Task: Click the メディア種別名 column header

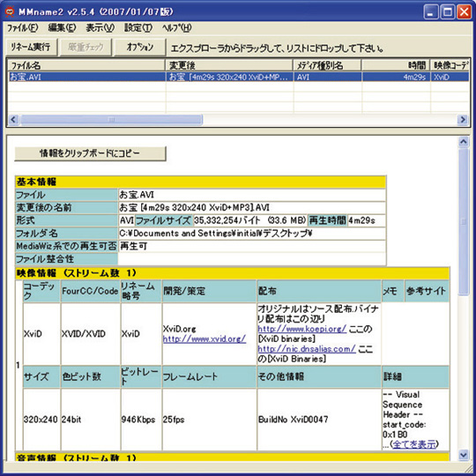Action: (327, 65)
